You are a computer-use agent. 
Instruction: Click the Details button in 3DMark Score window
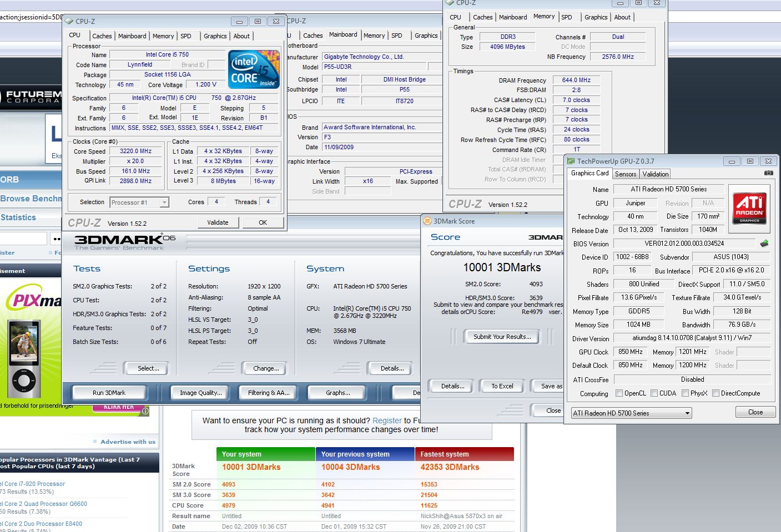[x=453, y=386]
